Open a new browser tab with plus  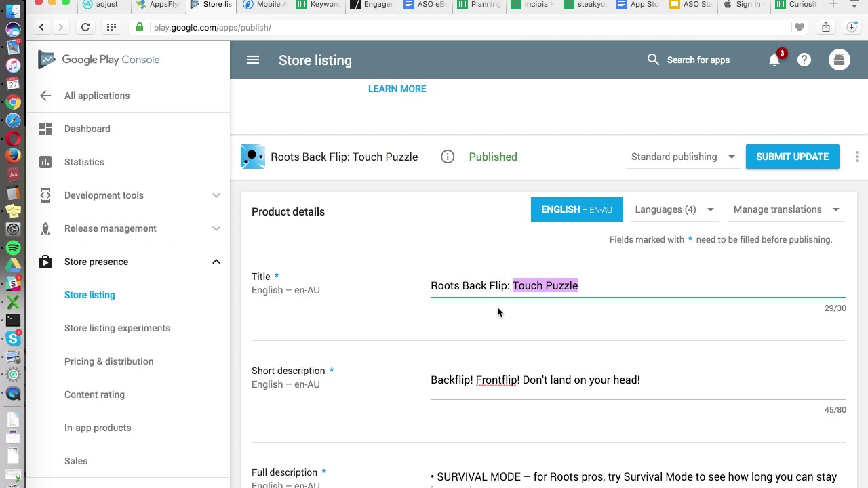pos(833,5)
